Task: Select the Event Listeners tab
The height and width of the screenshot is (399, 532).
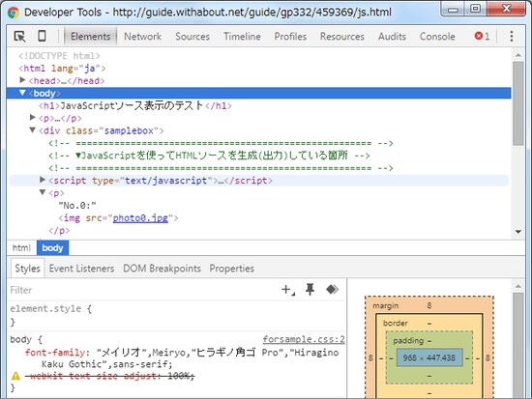Action: point(81,269)
